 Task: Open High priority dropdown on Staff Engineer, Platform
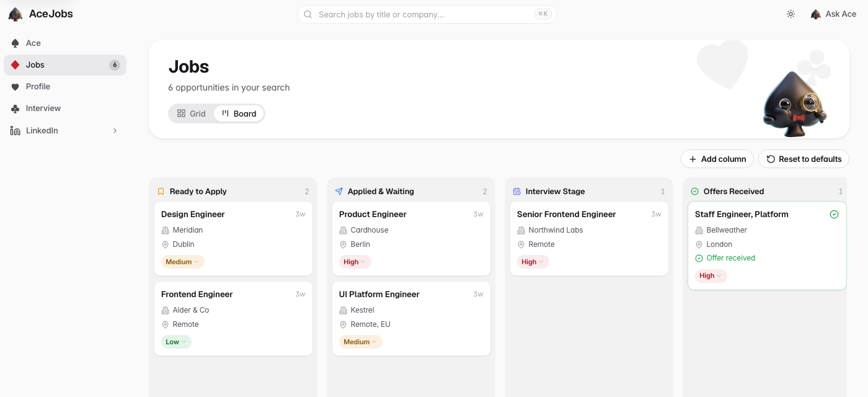pos(711,275)
